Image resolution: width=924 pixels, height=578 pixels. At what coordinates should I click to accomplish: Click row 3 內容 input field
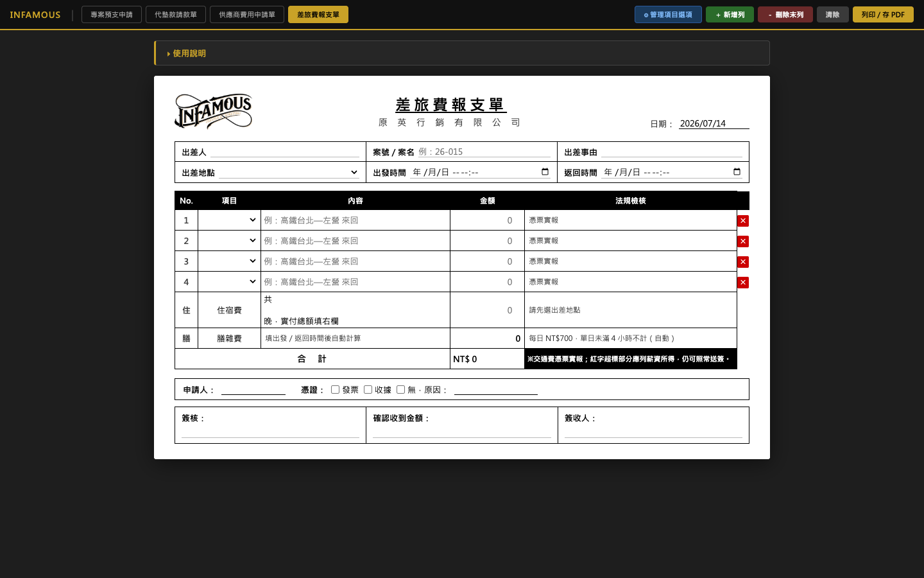click(355, 261)
